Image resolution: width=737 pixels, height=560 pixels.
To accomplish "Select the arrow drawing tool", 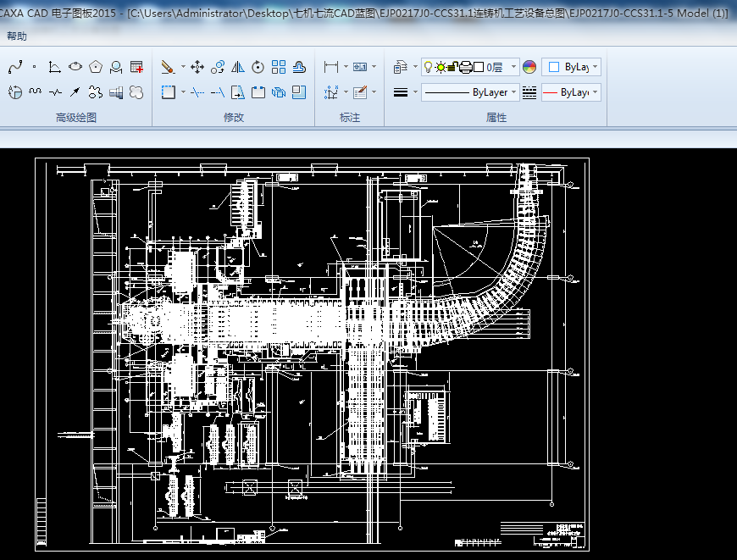I will pyautogui.click(x=75, y=91).
